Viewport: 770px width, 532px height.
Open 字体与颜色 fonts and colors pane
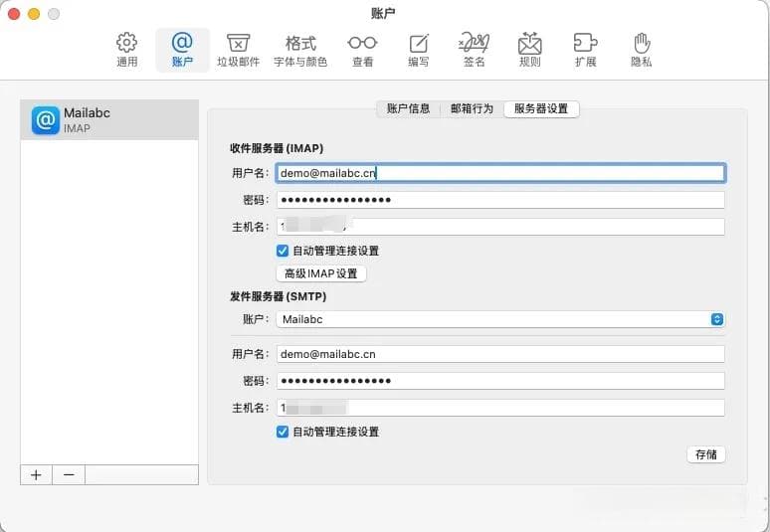(300, 50)
